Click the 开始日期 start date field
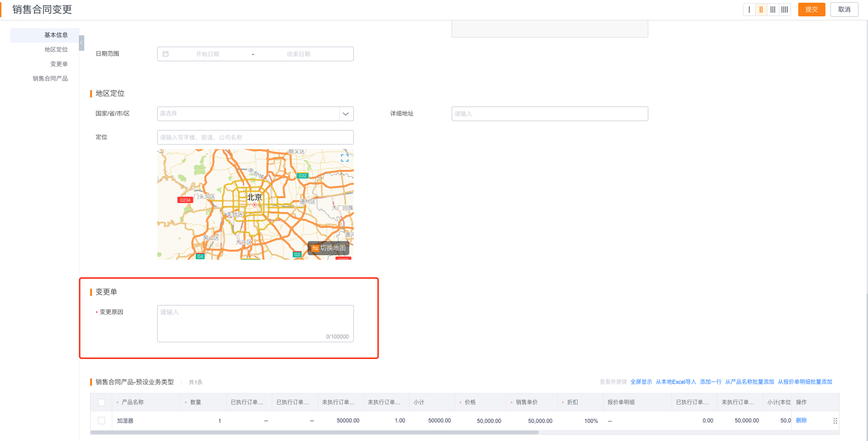 pos(207,54)
